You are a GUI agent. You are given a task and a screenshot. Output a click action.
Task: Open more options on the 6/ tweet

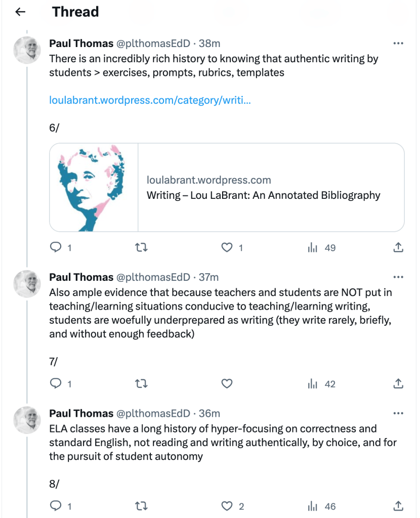pos(398,44)
